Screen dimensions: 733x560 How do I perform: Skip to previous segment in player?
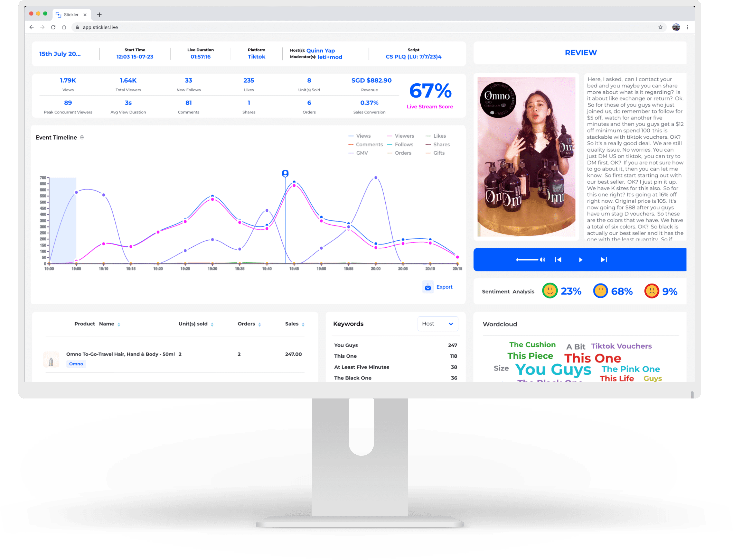click(x=558, y=260)
